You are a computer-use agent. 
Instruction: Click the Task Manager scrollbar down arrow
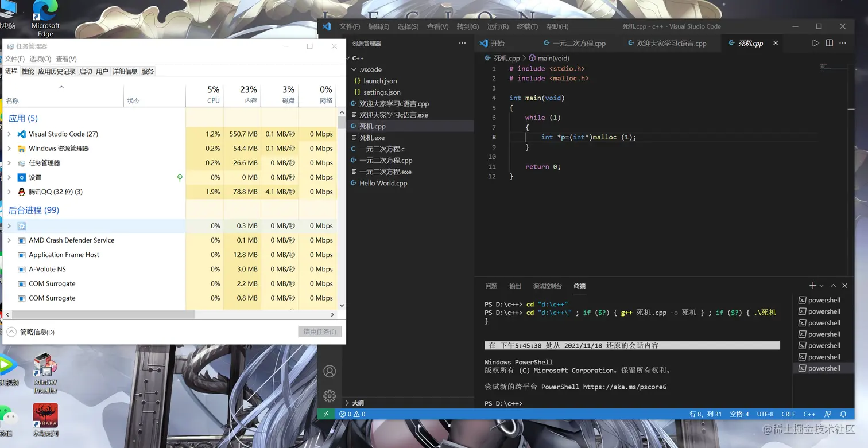click(x=342, y=306)
